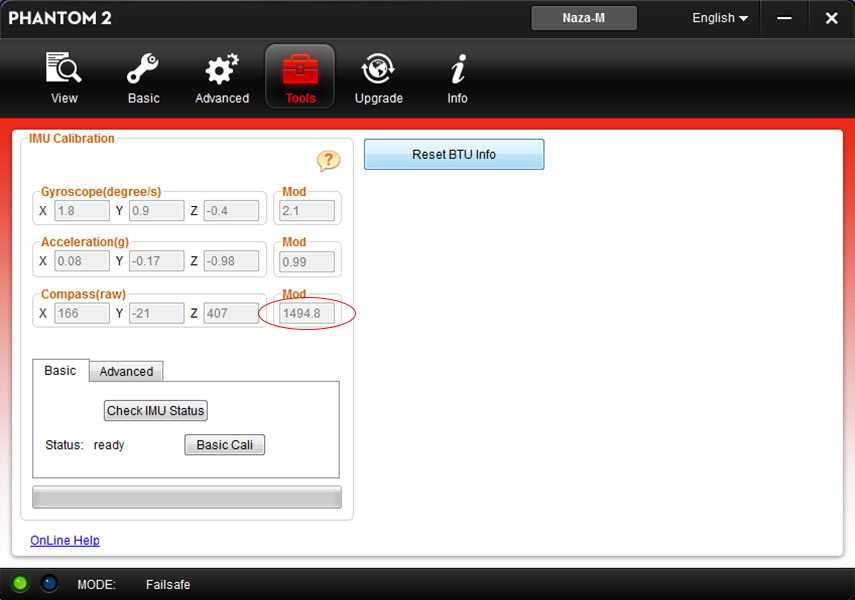The image size is (855, 600).
Task: Click the Basic Cali button
Action: [x=225, y=445]
